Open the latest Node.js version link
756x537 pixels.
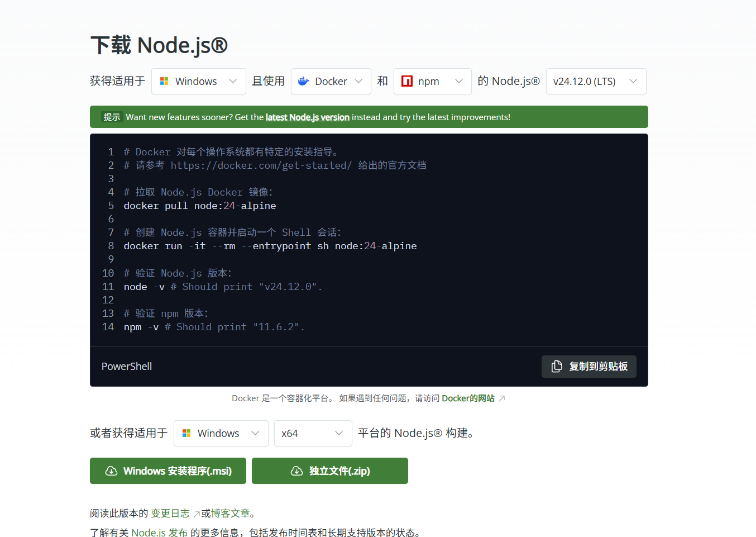click(307, 117)
